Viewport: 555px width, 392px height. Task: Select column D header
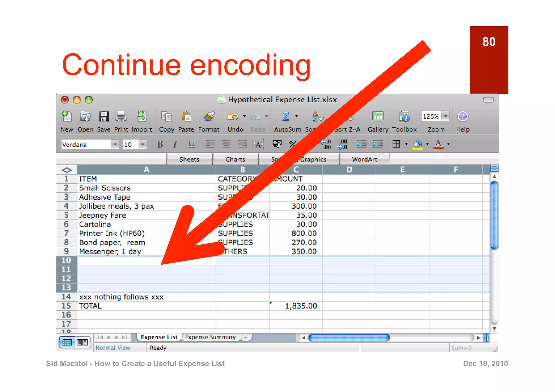[x=349, y=170]
